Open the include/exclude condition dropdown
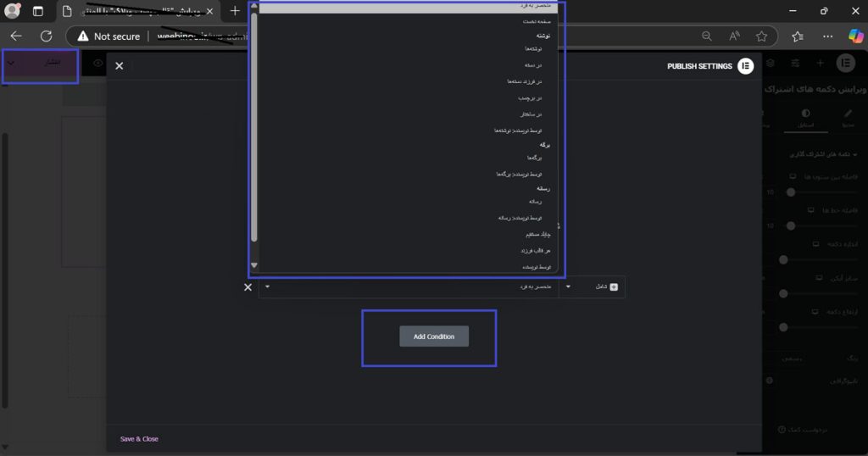 pyautogui.click(x=592, y=287)
